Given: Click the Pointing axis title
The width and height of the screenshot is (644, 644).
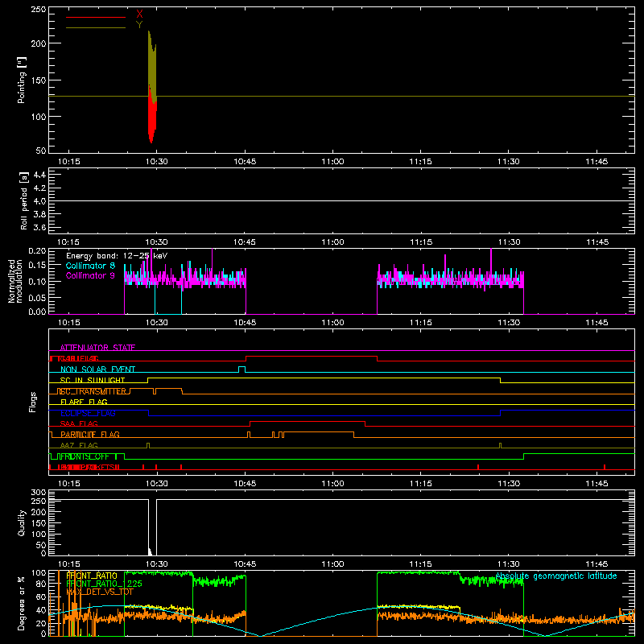Looking at the screenshot, I should [22, 80].
